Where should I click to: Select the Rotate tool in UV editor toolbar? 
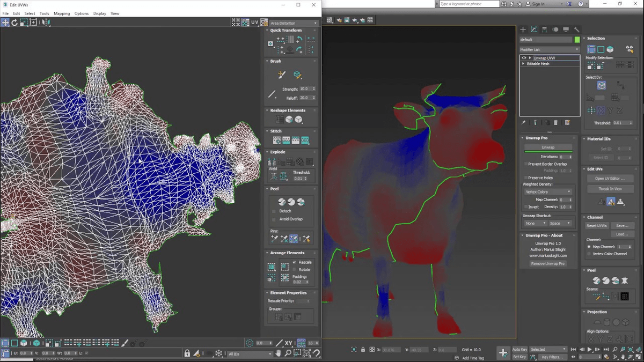[x=14, y=23]
